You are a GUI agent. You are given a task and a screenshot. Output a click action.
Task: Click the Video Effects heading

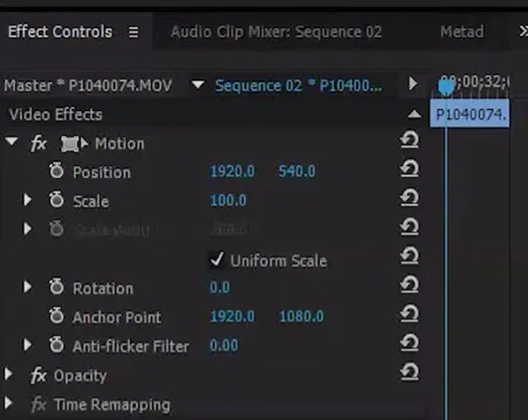(x=55, y=115)
